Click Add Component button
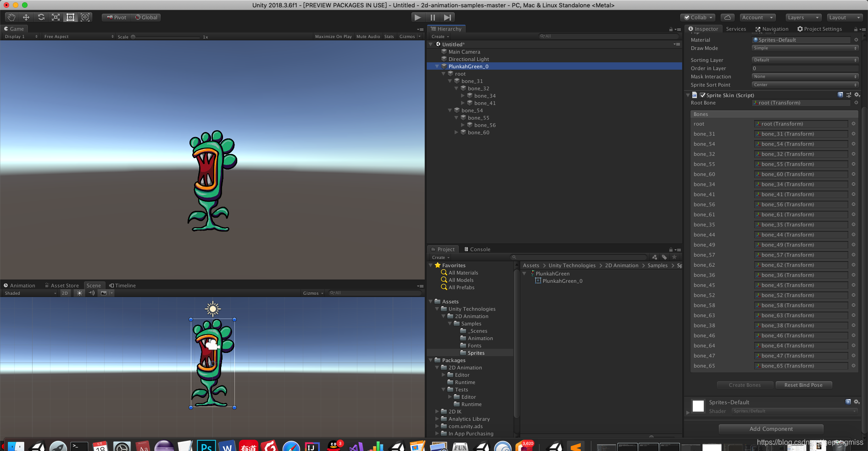 point(771,429)
